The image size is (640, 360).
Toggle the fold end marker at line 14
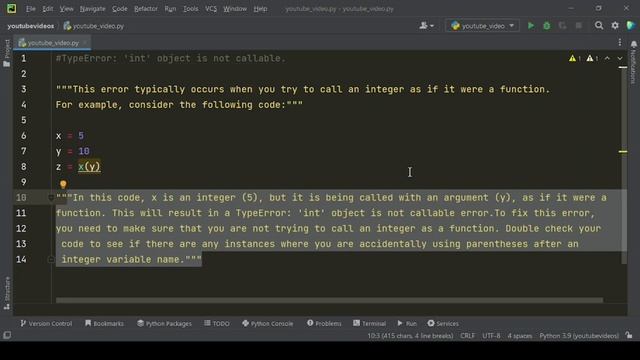[51, 259]
